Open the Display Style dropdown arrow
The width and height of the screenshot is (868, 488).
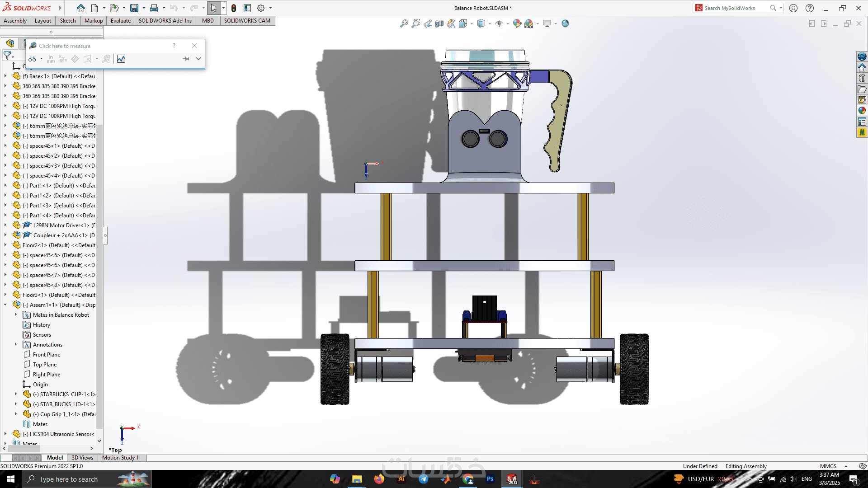(490, 23)
